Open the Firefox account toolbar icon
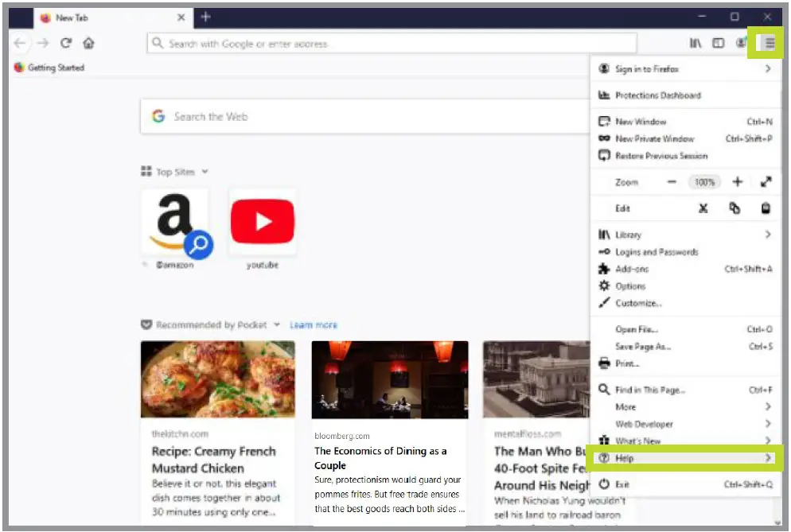Screen dimensions: 791x532 tap(741, 43)
